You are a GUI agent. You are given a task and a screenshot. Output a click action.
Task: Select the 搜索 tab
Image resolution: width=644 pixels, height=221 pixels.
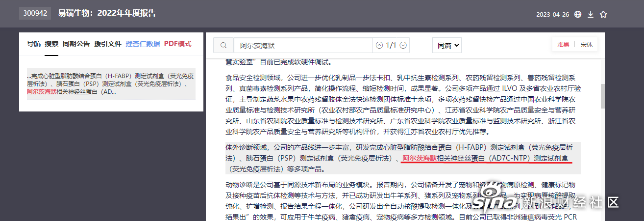[51, 44]
